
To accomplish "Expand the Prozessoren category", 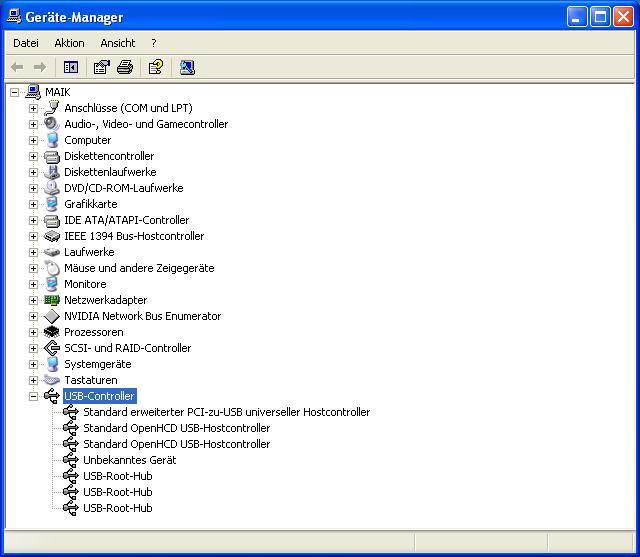I will [x=33, y=332].
